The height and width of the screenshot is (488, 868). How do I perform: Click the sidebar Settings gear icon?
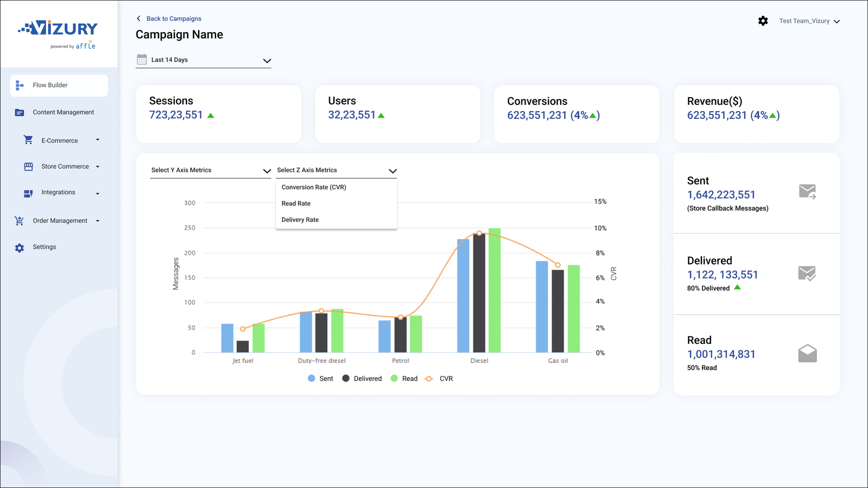coord(19,248)
